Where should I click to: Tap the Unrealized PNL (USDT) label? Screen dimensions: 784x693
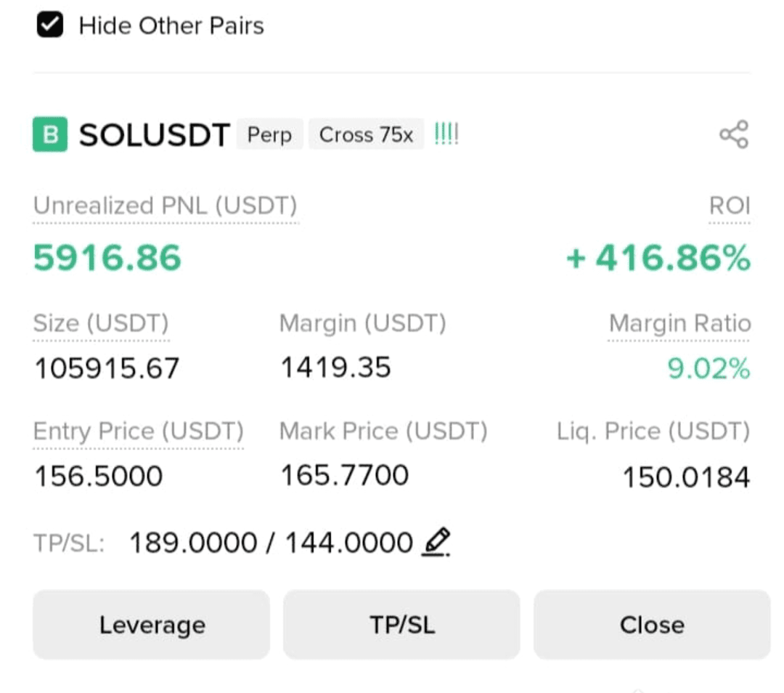(166, 206)
